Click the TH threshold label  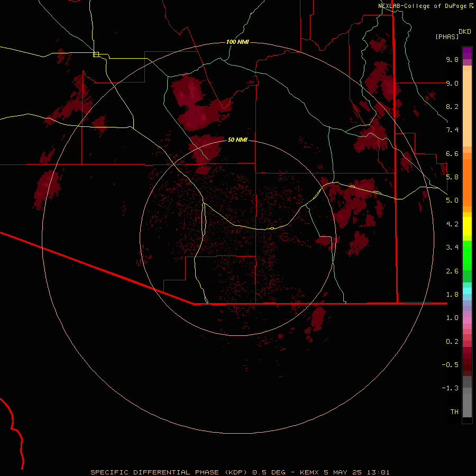(x=454, y=412)
